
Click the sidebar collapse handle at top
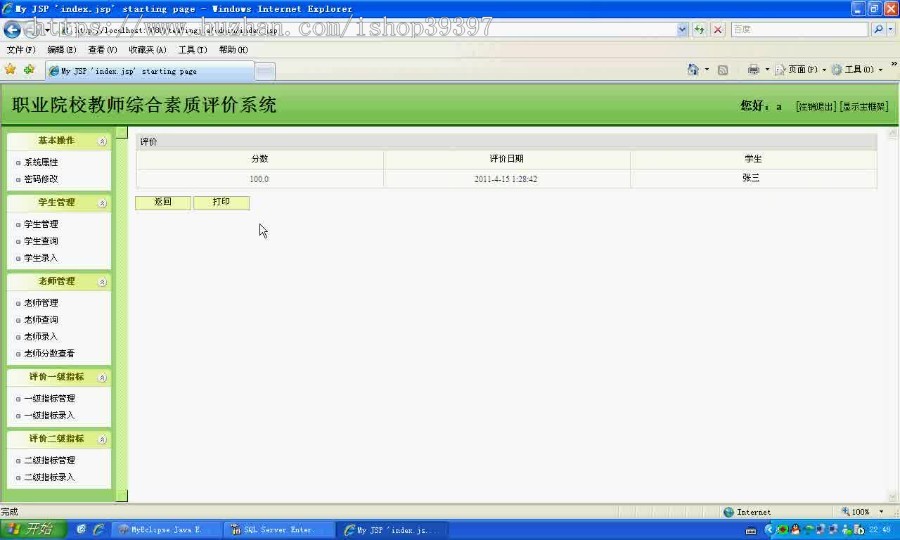tap(122, 133)
